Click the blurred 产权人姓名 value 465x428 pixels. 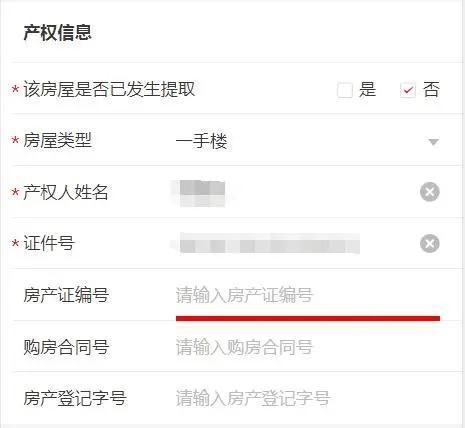[x=202, y=193]
